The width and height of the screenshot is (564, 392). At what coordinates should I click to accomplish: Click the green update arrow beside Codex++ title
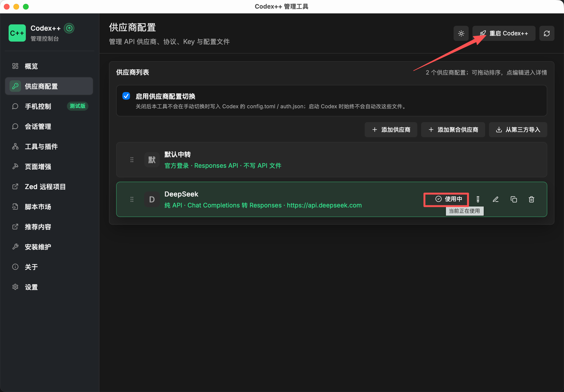(x=69, y=28)
